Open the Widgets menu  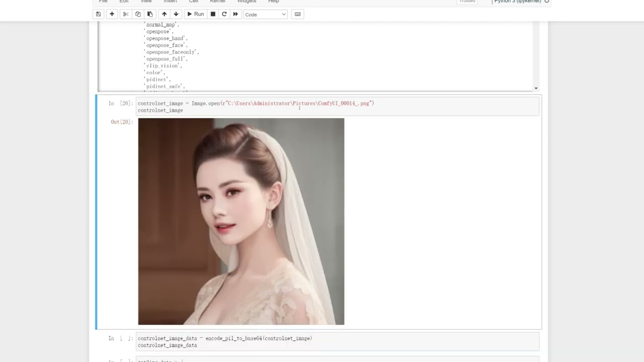click(247, 2)
